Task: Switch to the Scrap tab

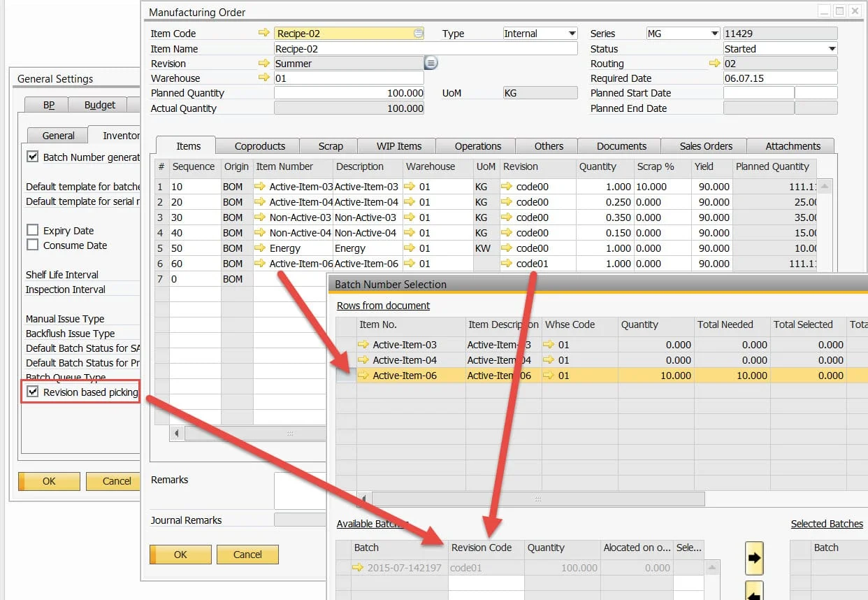Action: pos(331,146)
